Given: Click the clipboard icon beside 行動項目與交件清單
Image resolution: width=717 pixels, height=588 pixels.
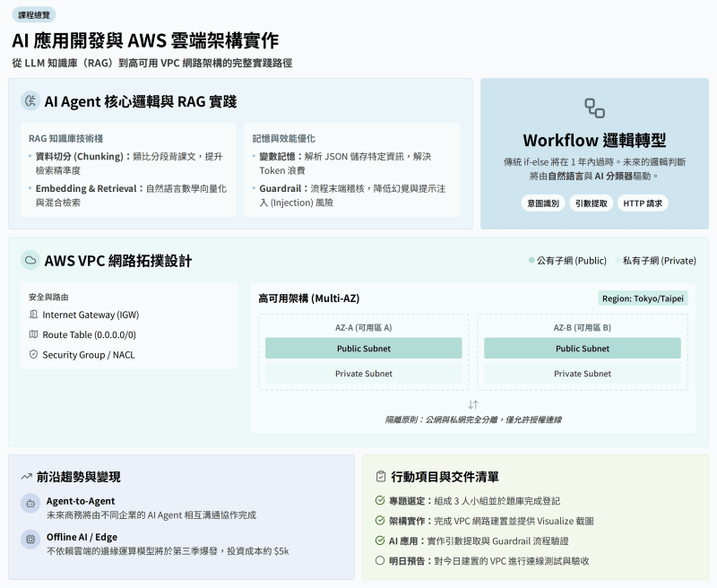Looking at the screenshot, I should [x=380, y=477].
